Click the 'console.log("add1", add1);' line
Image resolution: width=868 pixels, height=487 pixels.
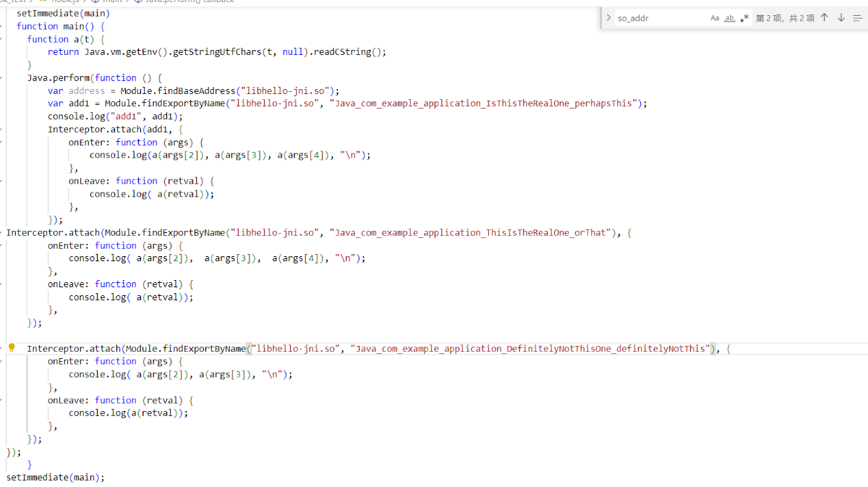(x=116, y=117)
